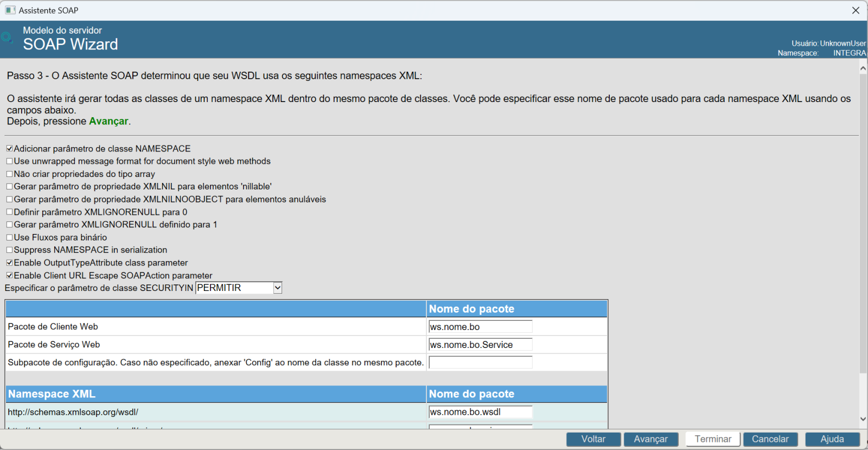
Task: Enable Gerar parâmetro XMLNIL for nillable elements
Action: pyautogui.click(x=9, y=187)
